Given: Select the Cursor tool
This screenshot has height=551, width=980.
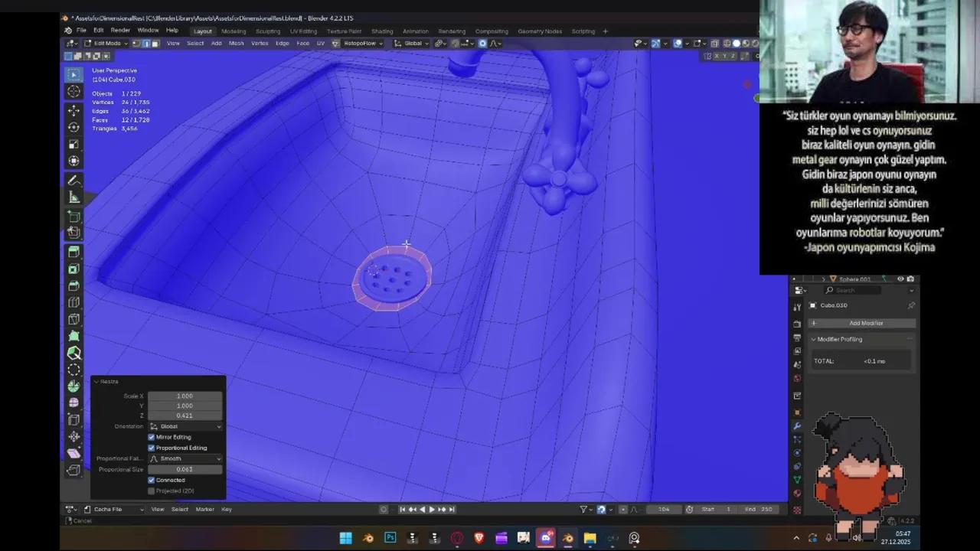Looking at the screenshot, I should coord(73,92).
